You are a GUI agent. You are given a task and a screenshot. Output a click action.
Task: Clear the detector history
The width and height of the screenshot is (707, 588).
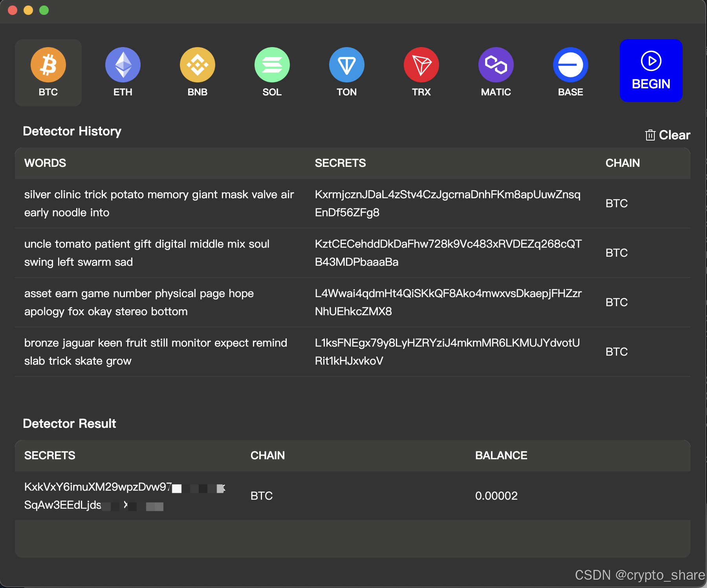click(667, 135)
